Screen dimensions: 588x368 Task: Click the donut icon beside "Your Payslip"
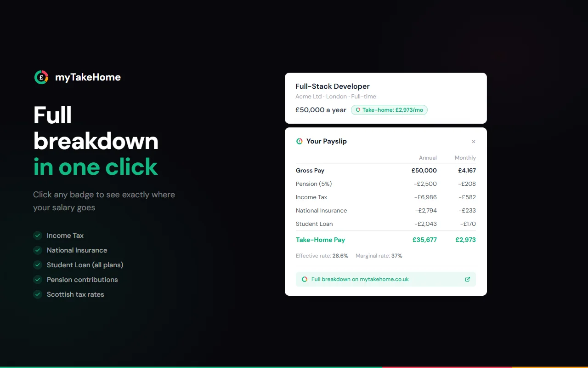[x=300, y=141]
